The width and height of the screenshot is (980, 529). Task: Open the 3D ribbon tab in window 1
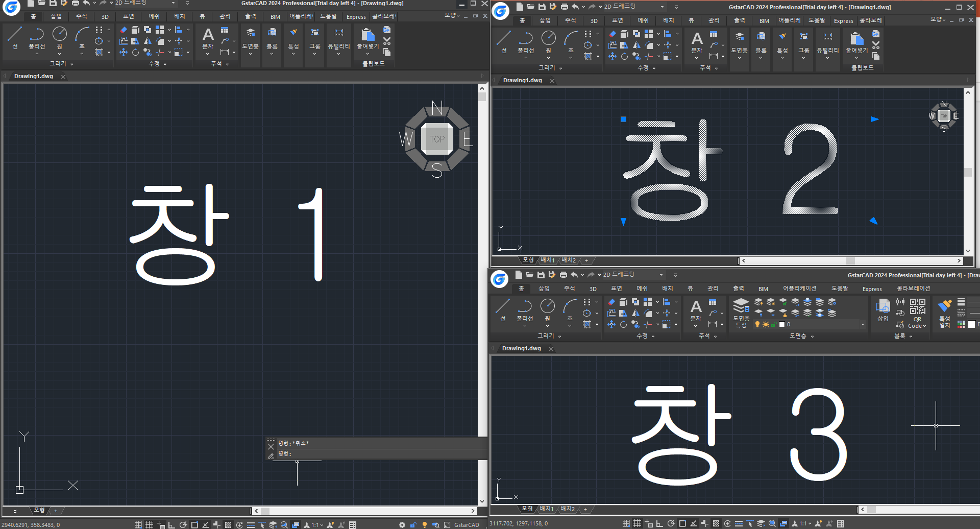[105, 16]
